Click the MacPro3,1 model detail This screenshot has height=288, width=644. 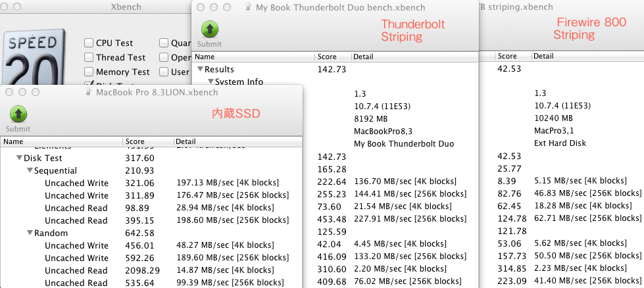pos(553,131)
